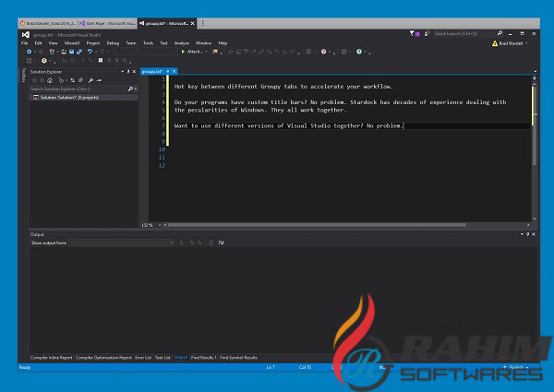
Task: Open the Compiler Inline Report tab
Action: click(51, 358)
